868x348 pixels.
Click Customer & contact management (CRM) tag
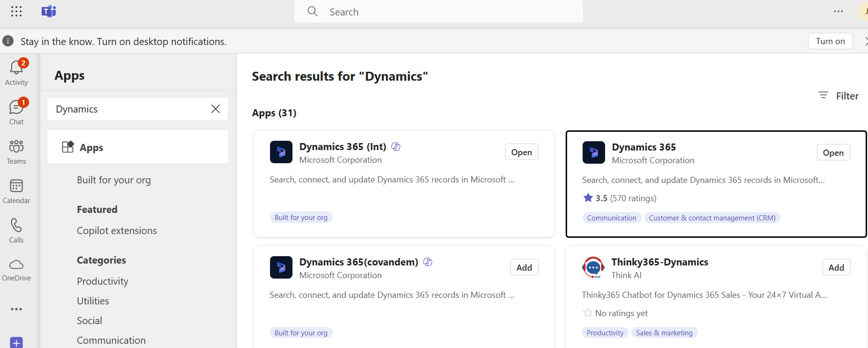click(712, 218)
